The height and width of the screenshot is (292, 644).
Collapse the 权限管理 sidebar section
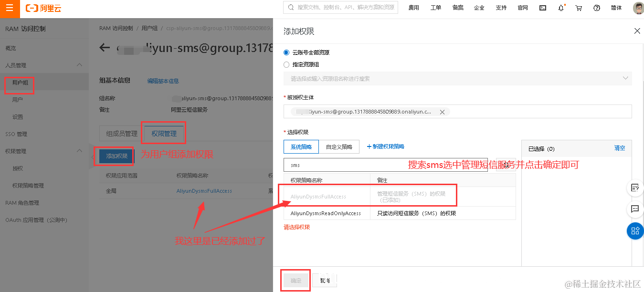79,151
